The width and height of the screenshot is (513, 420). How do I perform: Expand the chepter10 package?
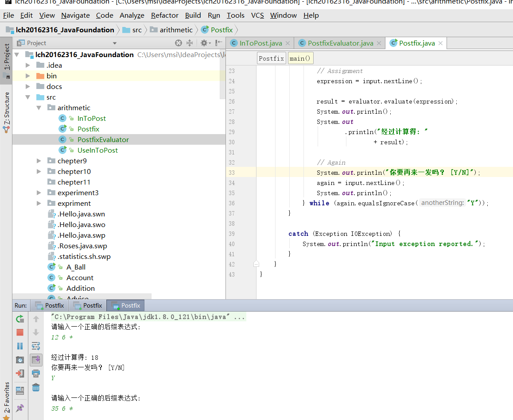(39, 172)
